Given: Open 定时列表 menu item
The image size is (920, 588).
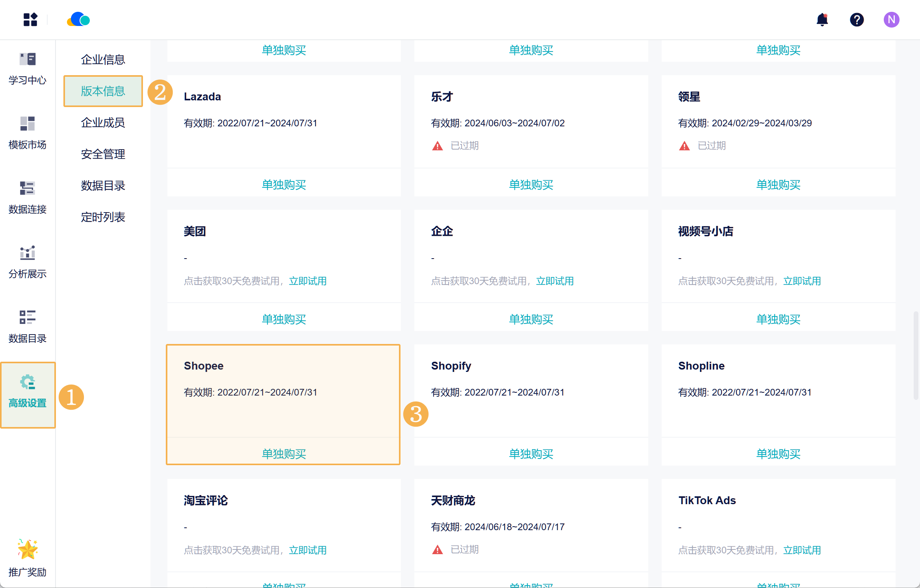Looking at the screenshot, I should (103, 217).
